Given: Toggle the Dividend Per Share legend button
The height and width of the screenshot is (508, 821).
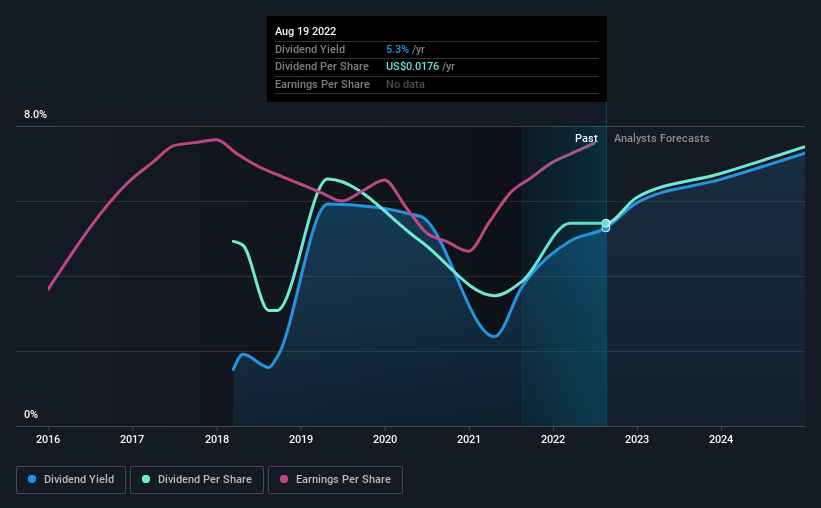Looking at the screenshot, I should coord(197,480).
